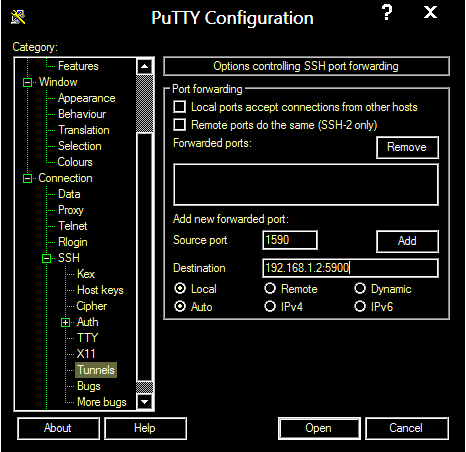Click the PuTTY icon in the title bar
466x452 pixels.
pyautogui.click(x=18, y=17)
